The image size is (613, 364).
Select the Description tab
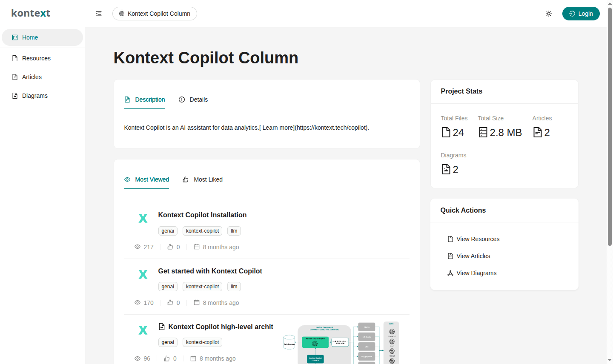145,100
